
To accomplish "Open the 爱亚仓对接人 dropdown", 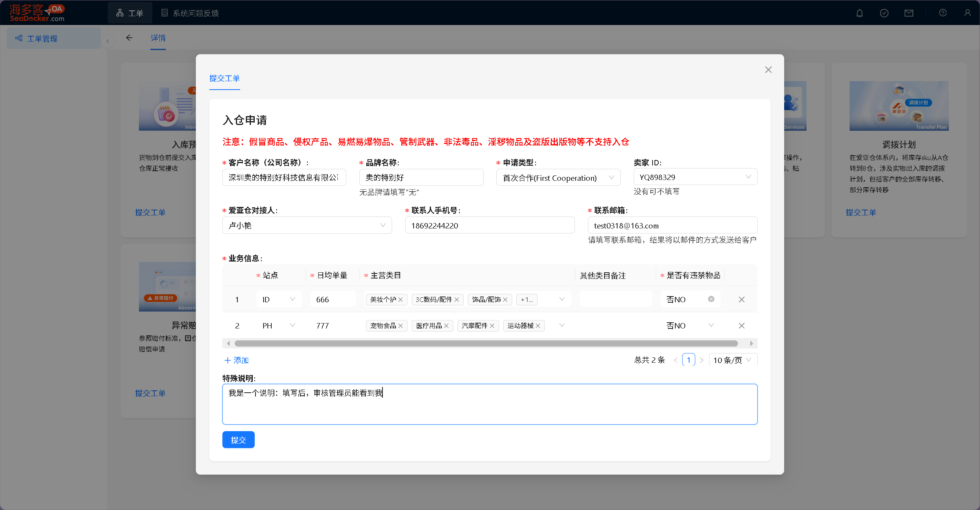I will [x=307, y=225].
